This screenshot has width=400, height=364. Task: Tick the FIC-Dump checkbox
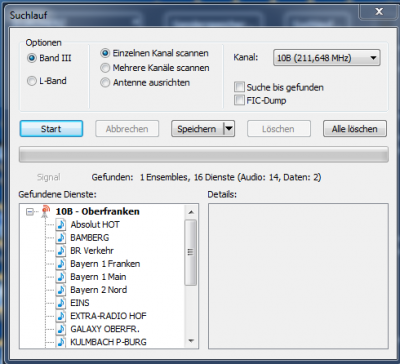coord(239,100)
